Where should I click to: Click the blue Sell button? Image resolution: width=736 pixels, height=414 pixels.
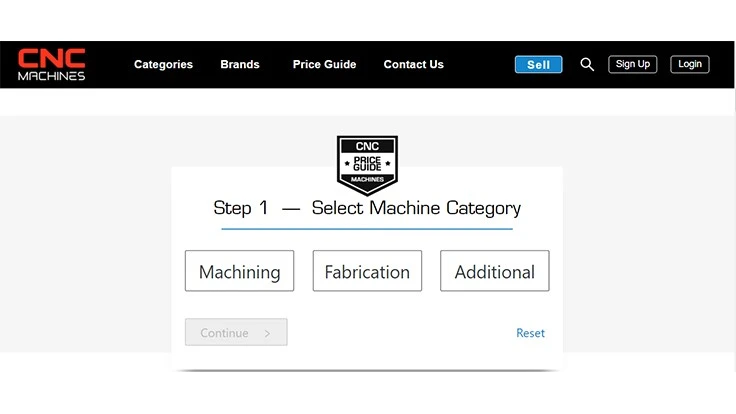(x=538, y=64)
